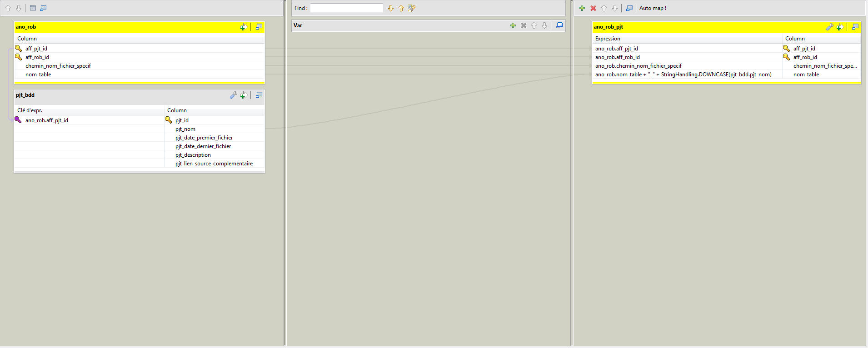Click the Auto map ! button

point(653,8)
